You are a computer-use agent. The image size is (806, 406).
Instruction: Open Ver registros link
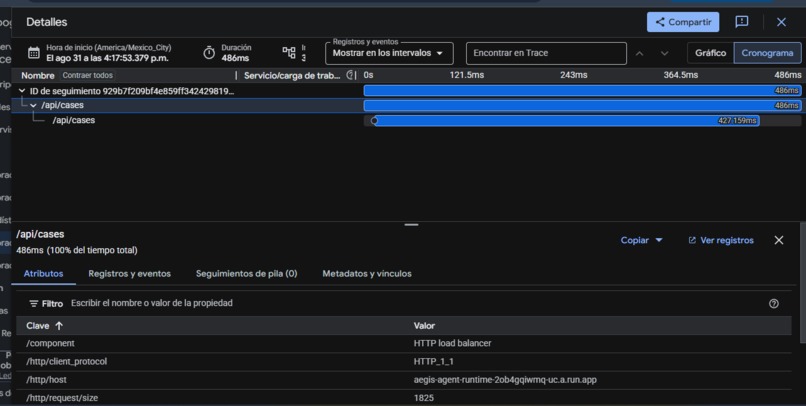(721, 241)
